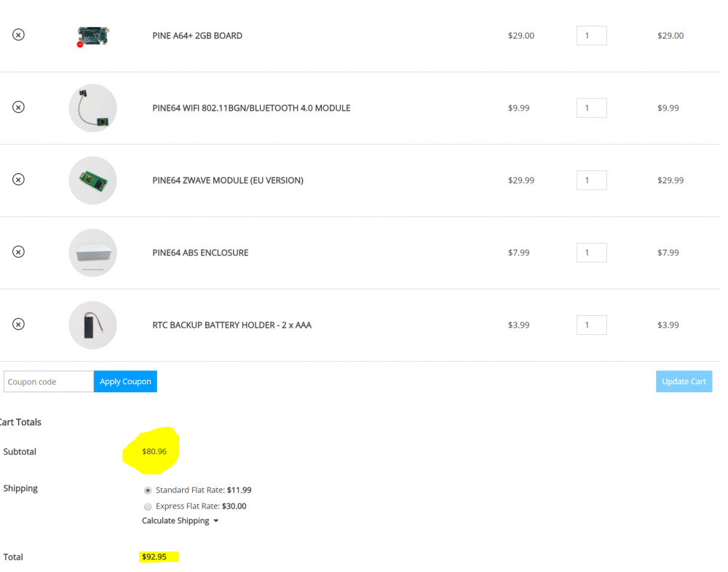Remove the WiFi/Bluetooth module from cart
Screen dimensions: 728x572
pos(19,107)
